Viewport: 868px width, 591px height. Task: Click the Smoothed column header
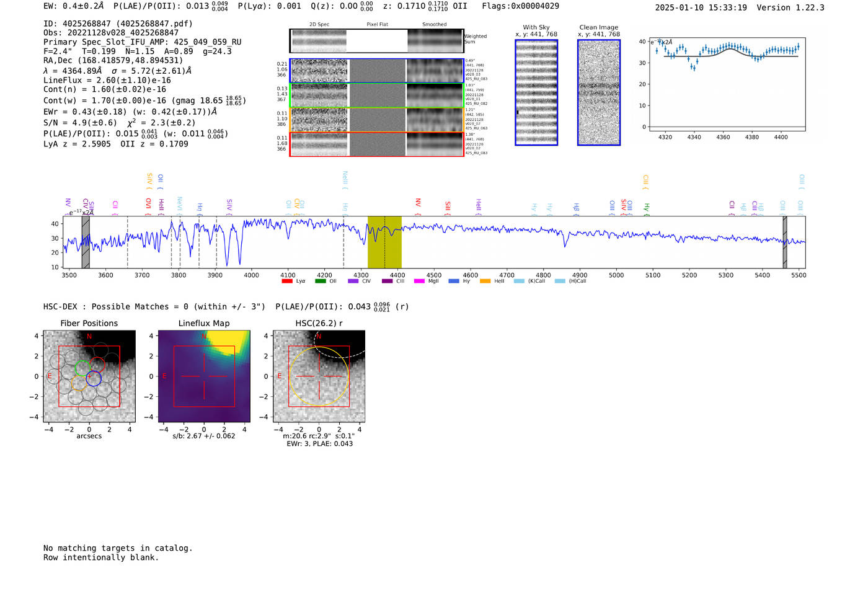[x=435, y=24]
